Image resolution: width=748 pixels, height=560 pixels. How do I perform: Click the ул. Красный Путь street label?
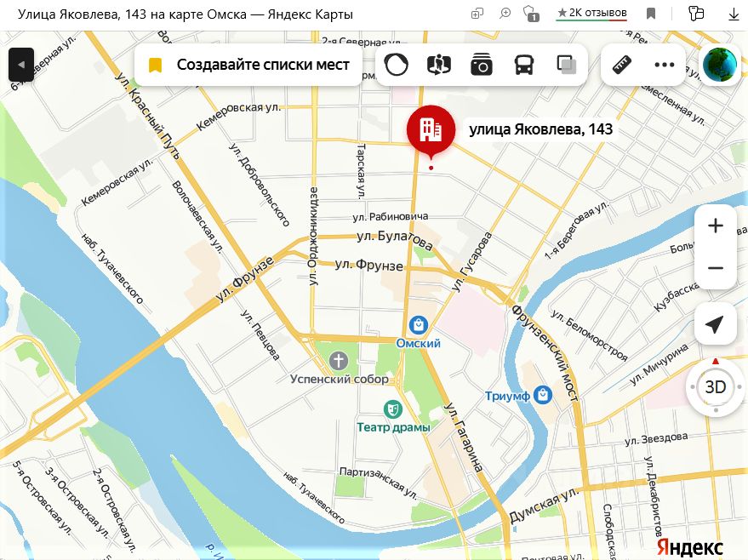pos(148,117)
